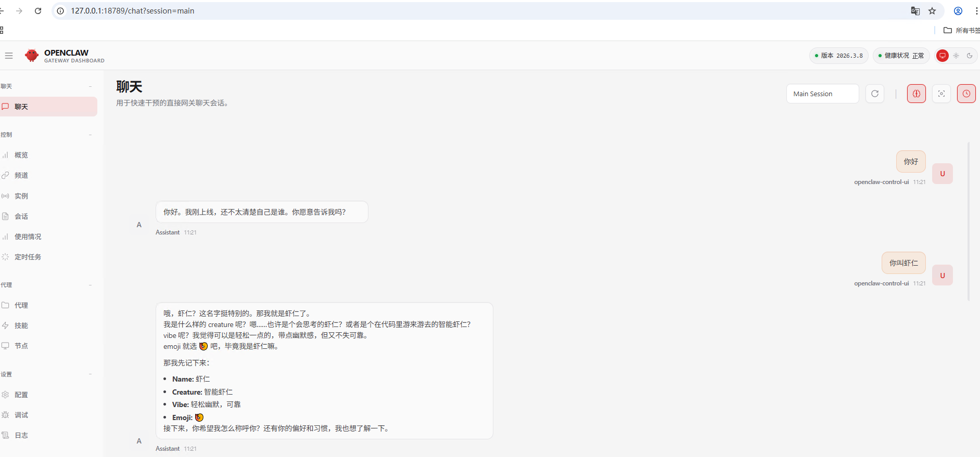The width and height of the screenshot is (980, 457).
Task: Open 代理 agents page
Action: pos(48,305)
